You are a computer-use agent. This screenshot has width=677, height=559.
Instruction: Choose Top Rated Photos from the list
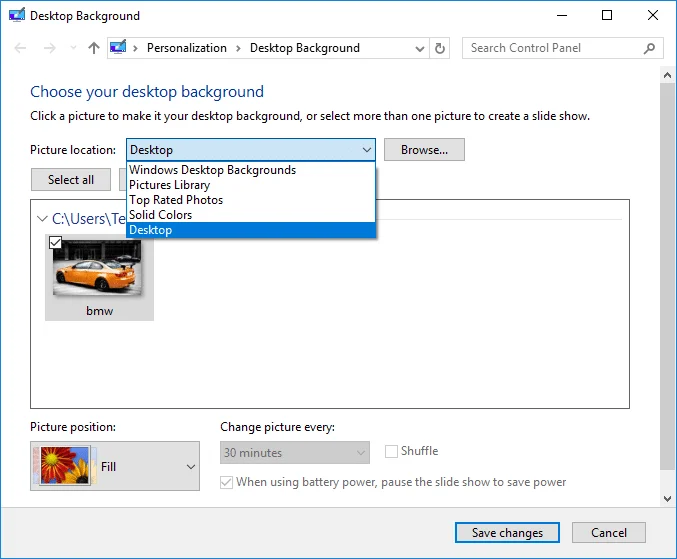pyautogui.click(x=251, y=200)
